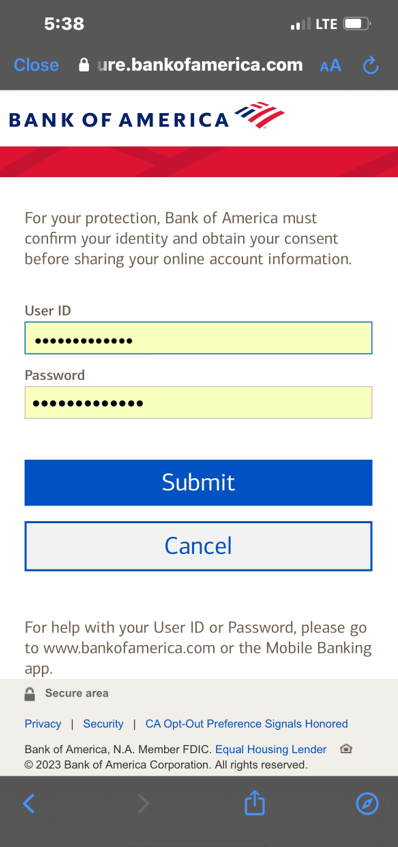The image size is (398, 847).
Task: Tap the reload page icon
Action: (x=370, y=65)
